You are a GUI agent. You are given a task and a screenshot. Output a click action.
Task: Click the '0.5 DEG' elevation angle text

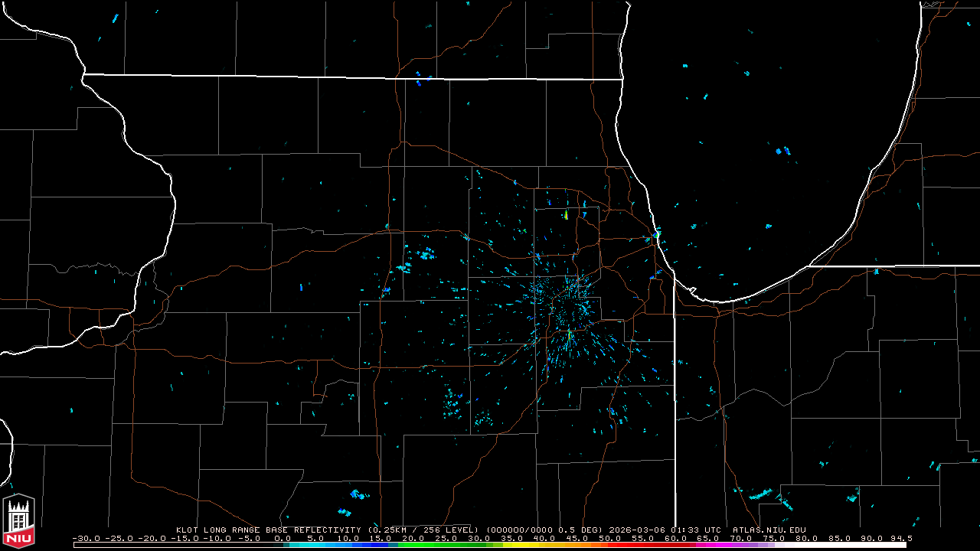click(578, 530)
